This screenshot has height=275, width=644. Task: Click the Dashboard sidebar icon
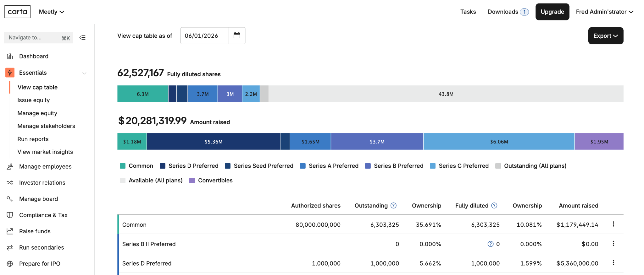click(10, 56)
